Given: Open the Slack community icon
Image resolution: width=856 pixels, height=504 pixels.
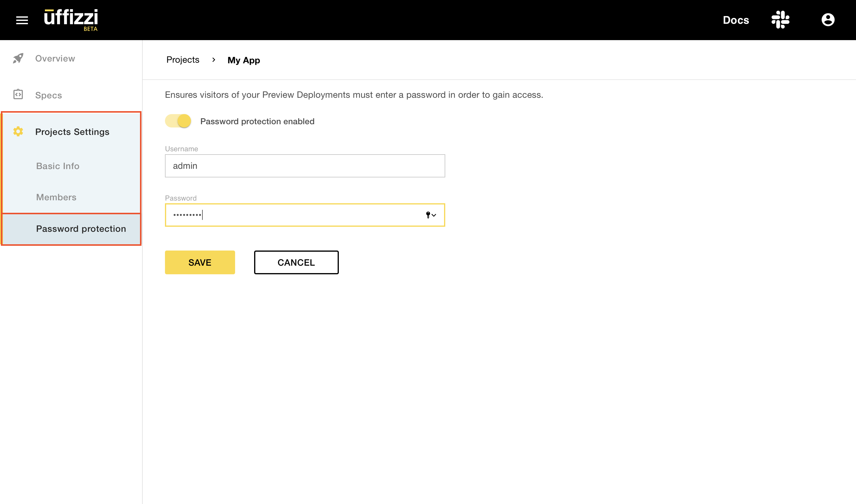Looking at the screenshot, I should coord(780,20).
